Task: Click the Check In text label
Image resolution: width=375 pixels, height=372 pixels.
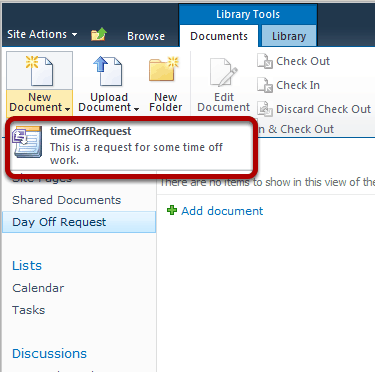Action: coord(298,85)
